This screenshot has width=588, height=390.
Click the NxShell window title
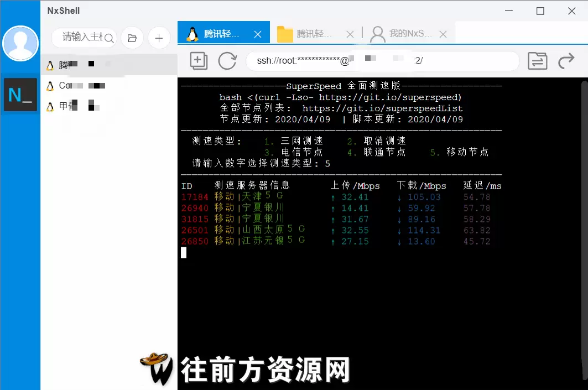click(64, 11)
